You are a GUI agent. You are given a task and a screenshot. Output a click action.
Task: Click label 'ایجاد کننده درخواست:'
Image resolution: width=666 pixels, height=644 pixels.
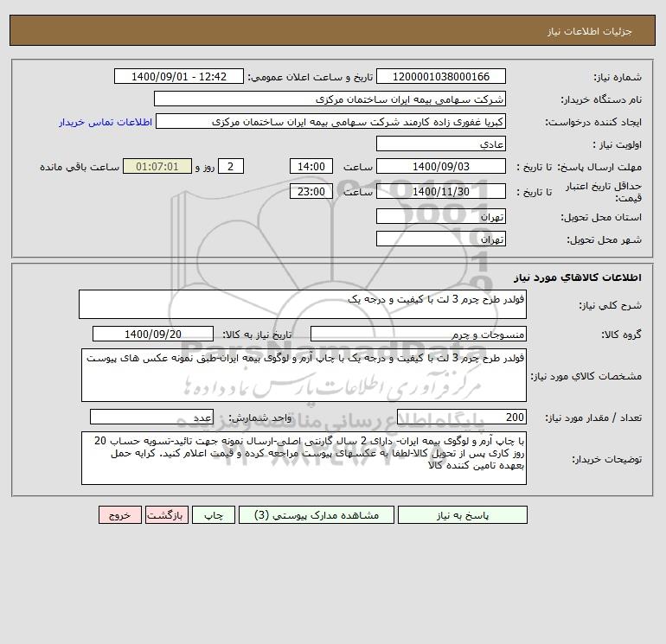tap(593, 122)
